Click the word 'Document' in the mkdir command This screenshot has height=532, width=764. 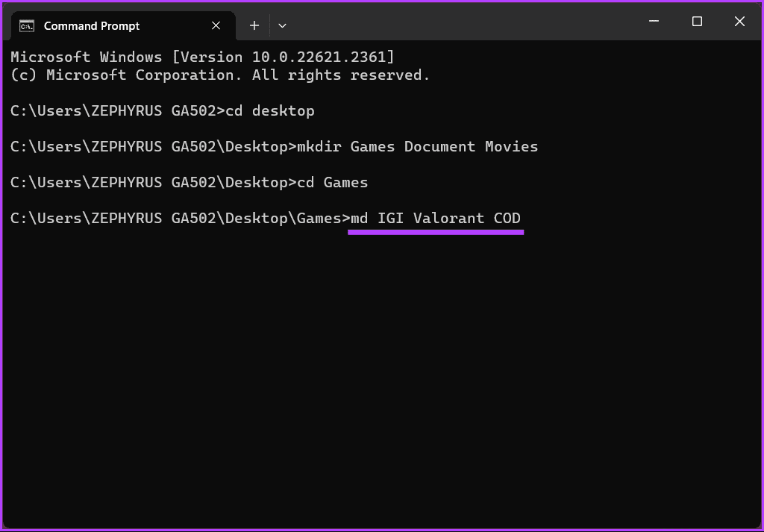[x=439, y=147]
